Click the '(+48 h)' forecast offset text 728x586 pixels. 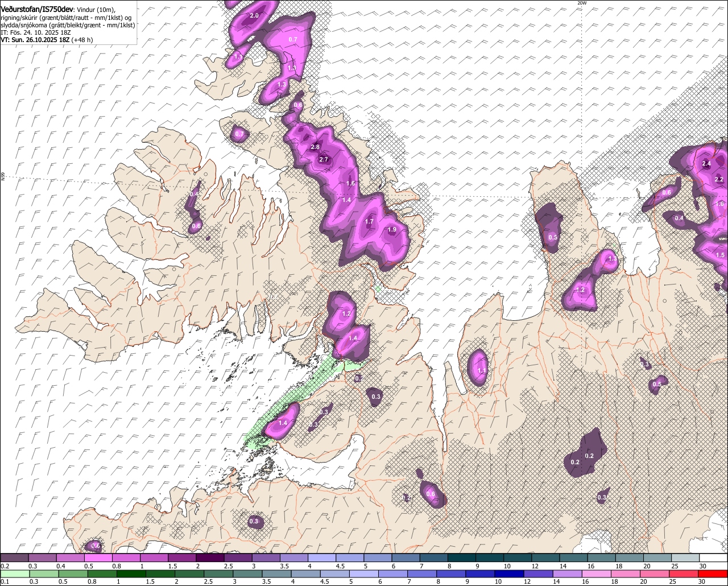81,40
